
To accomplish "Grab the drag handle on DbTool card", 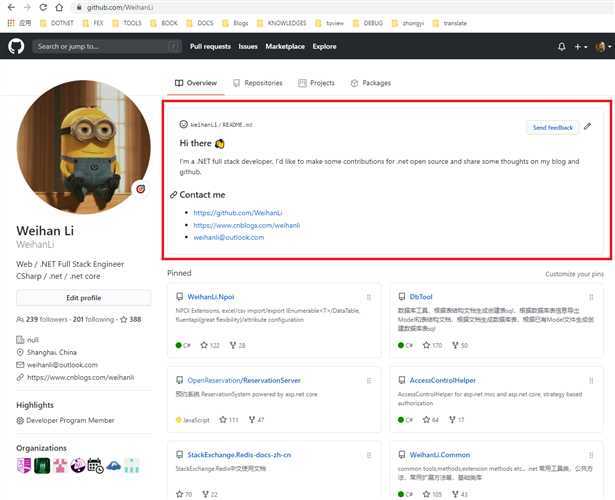I will tap(591, 297).
